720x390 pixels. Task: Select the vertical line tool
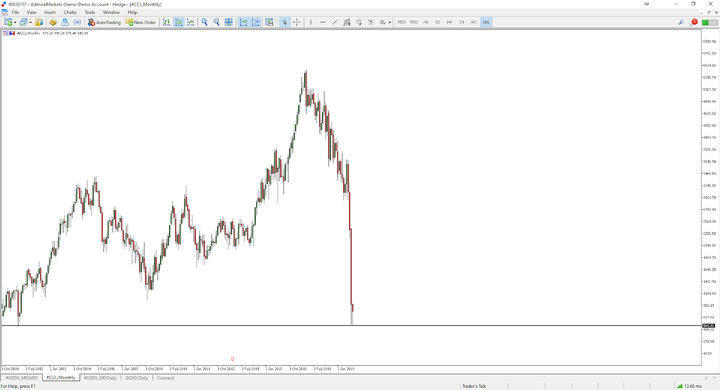coord(311,22)
